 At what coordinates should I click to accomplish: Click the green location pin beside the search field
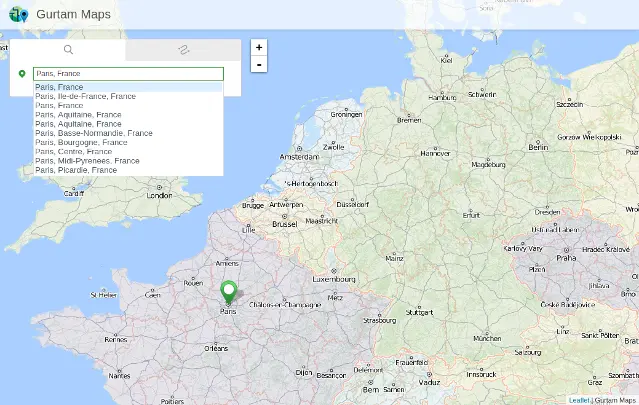pos(22,74)
